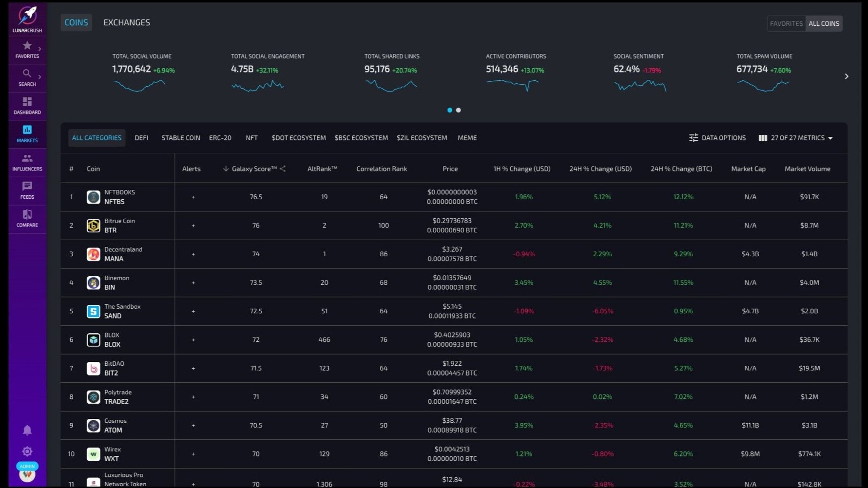Switch to the Exchanges tab
The width and height of the screenshot is (868, 488).
pos(127,22)
